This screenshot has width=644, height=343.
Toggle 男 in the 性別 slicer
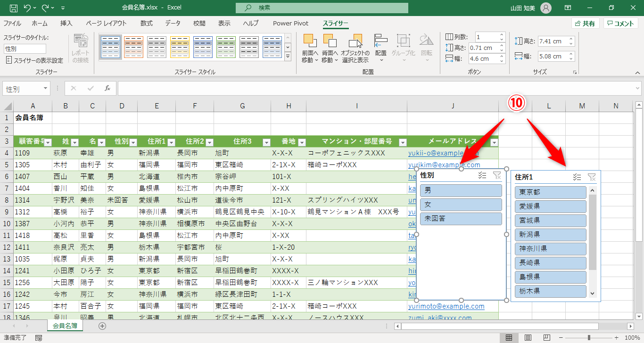point(461,190)
